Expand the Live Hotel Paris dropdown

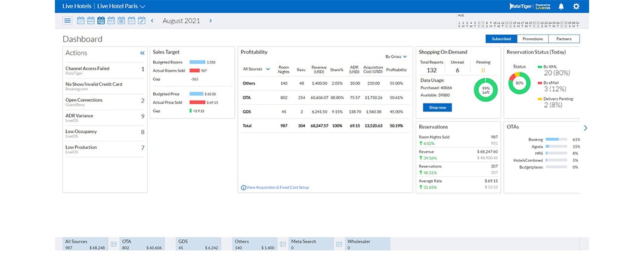[142, 7]
